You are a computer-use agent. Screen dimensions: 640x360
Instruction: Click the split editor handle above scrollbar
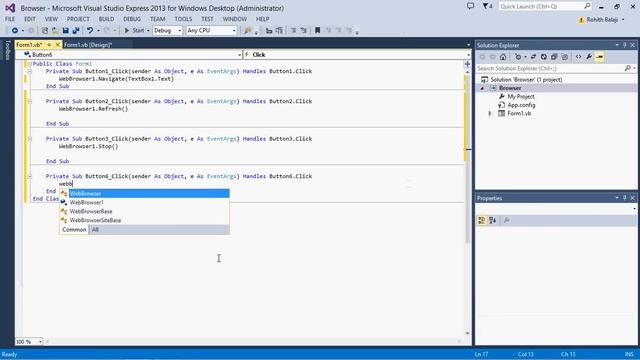point(467,64)
